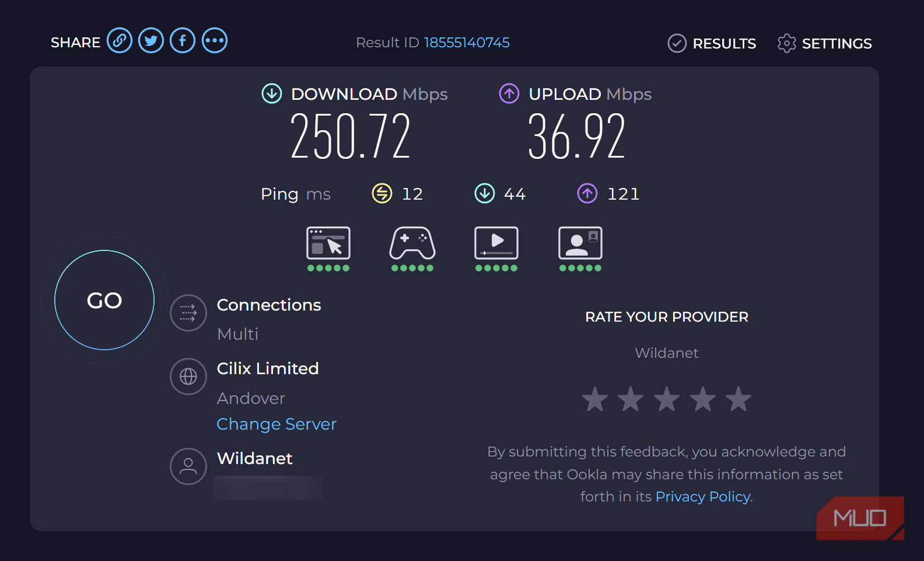924x561 pixels.
Task: Click the online gaming controller icon
Action: pos(412,243)
